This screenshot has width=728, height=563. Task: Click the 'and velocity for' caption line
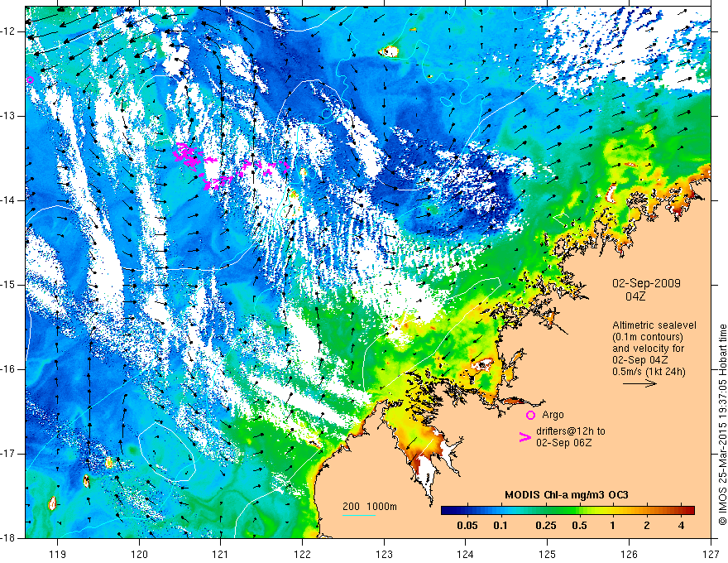(x=648, y=349)
